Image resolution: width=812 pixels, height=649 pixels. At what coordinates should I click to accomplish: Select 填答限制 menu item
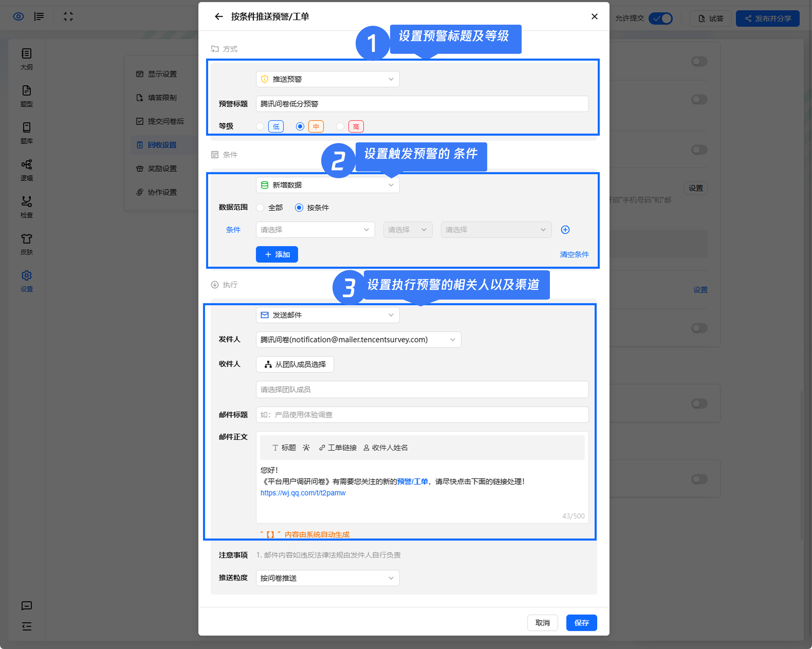pyautogui.click(x=162, y=98)
